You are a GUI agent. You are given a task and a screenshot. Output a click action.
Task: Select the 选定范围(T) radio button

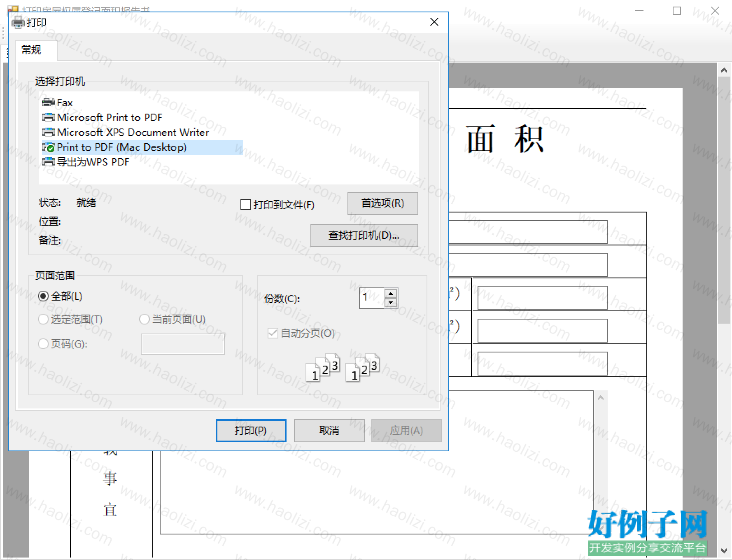pyautogui.click(x=43, y=319)
